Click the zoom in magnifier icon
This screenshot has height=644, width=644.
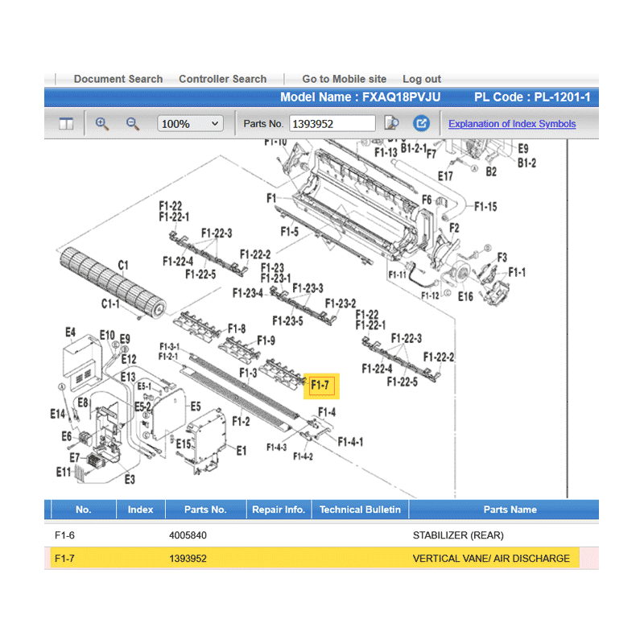point(102,123)
